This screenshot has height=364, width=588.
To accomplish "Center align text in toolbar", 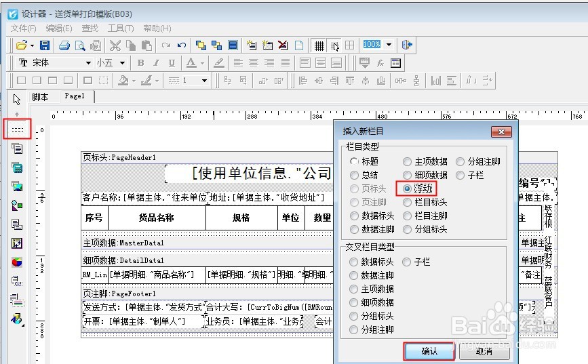I will coord(254,62).
